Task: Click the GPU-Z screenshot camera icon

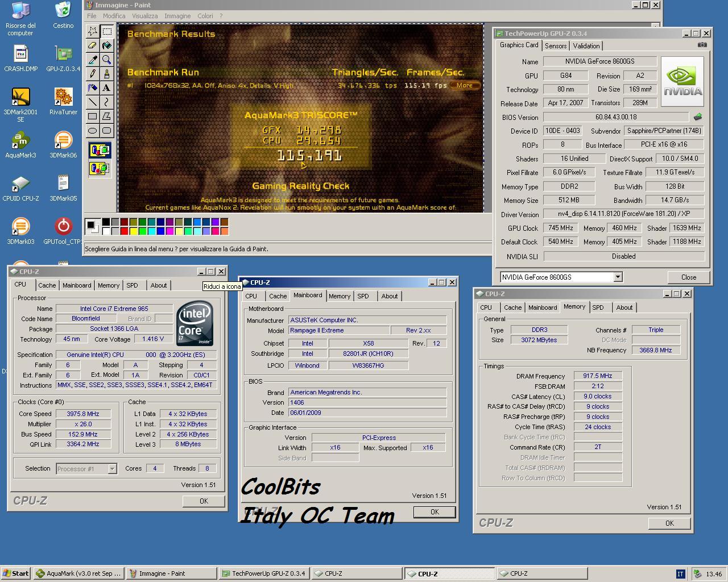Action: coord(702,45)
